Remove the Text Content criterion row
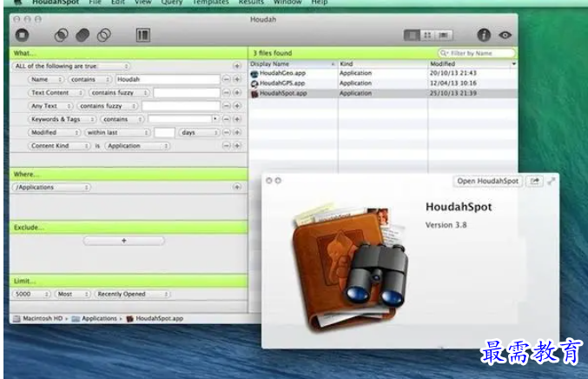This screenshot has height=379, width=588. (227, 93)
